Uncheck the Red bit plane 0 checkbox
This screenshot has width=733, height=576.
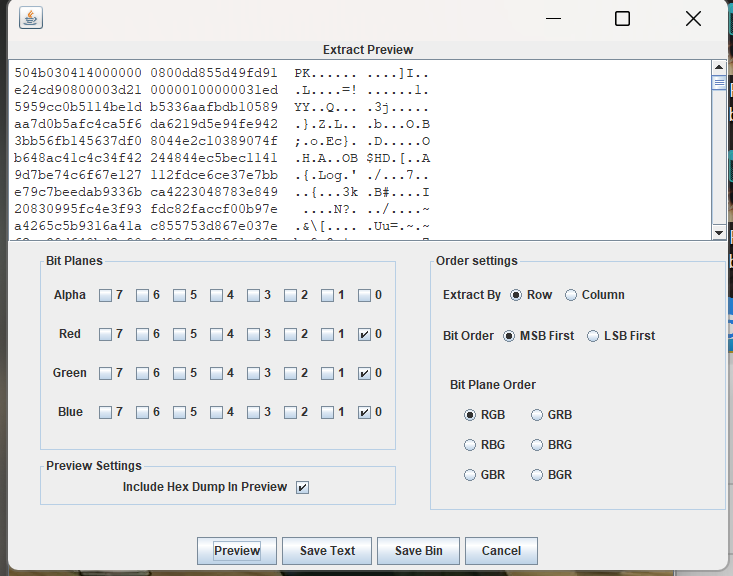364,334
